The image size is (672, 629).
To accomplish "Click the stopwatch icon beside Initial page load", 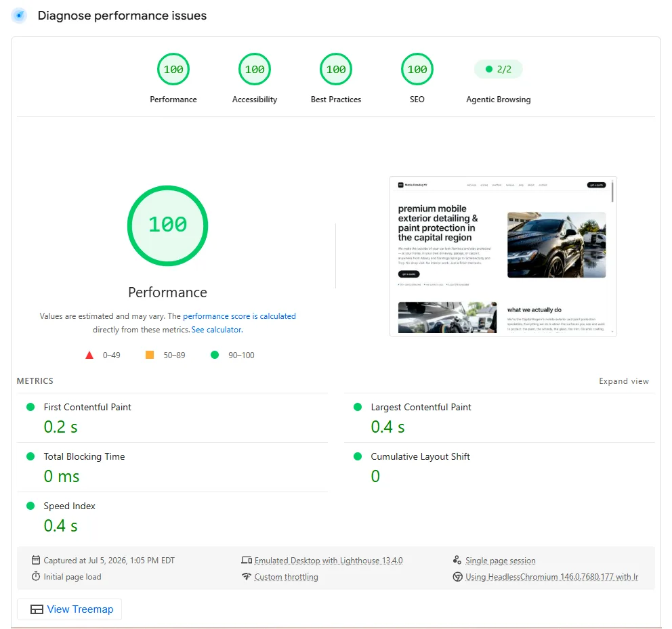I will (x=36, y=576).
